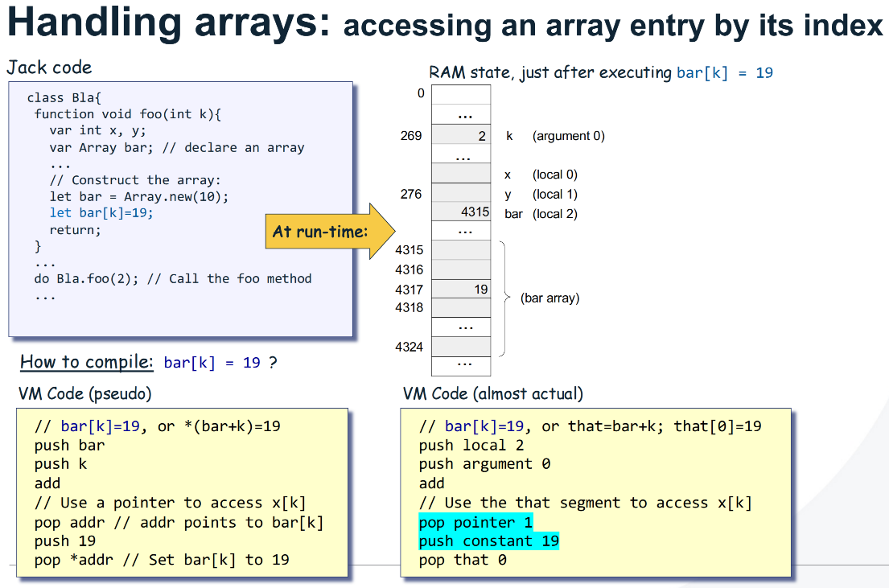This screenshot has height=588, width=889.
Task: Click the Jack code panel
Action: click(x=181, y=208)
